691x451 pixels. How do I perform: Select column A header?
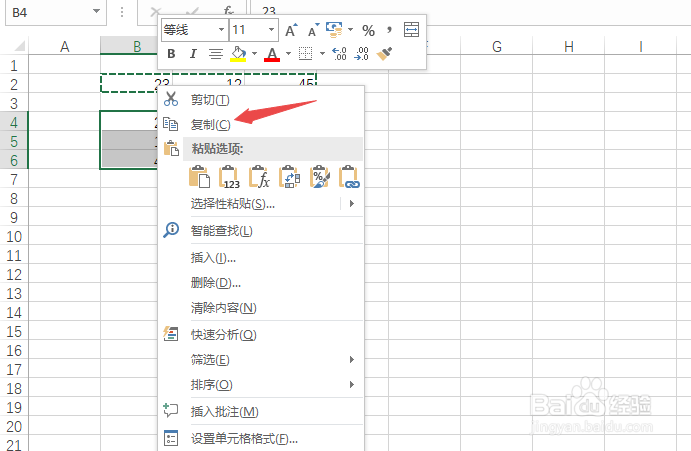pyautogui.click(x=64, y=46)
